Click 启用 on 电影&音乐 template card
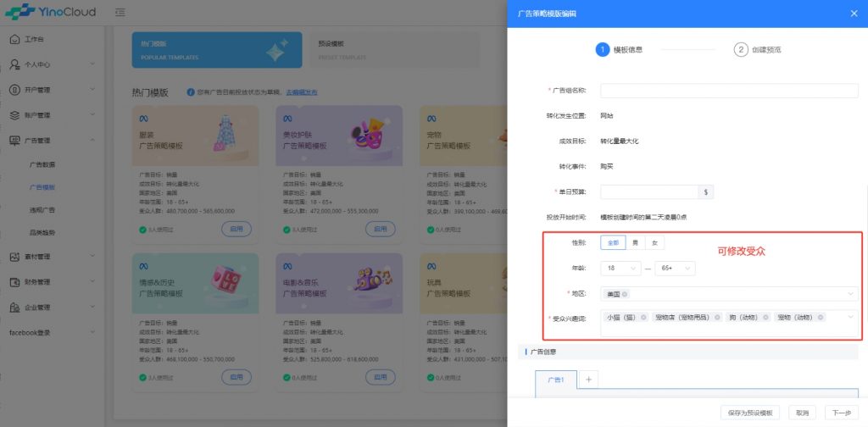 pyautogui.click(x=381, y=377)
